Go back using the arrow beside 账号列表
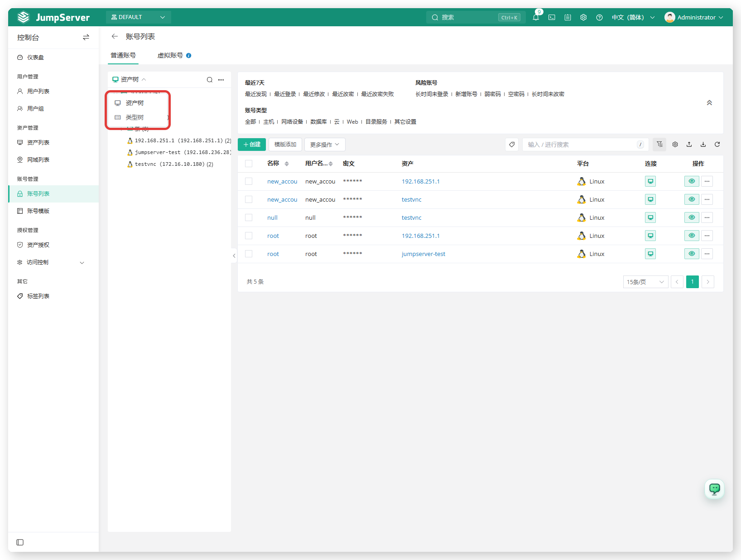Image resolution: width=741 pixels, height=560 pixels. click(115, 36)
